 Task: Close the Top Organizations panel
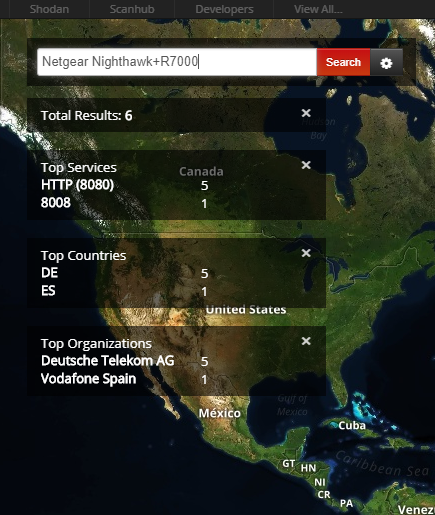pos(306,341)
